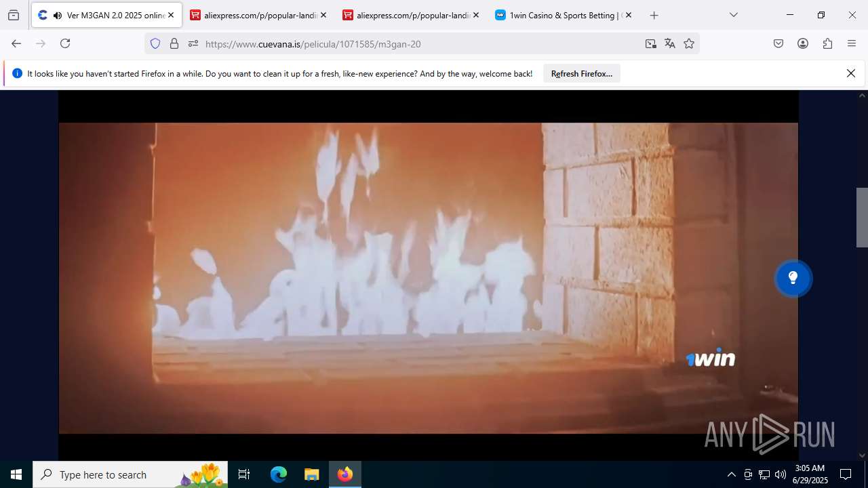The width and height of the screenshot is (868, 488).
Task: Switch to the first aliexpress tab
Action: 259,15
